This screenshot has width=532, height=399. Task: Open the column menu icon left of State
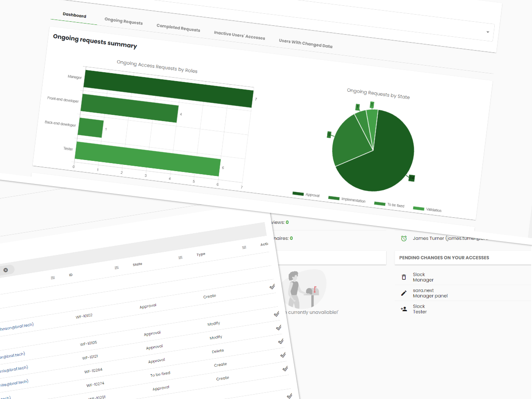(x=117, y=267)
